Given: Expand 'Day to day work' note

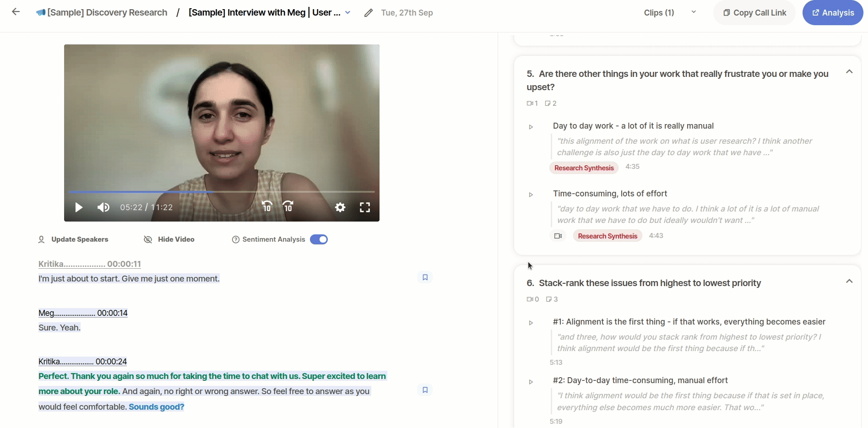Looking at the screenshot, I should coord(531,127).
